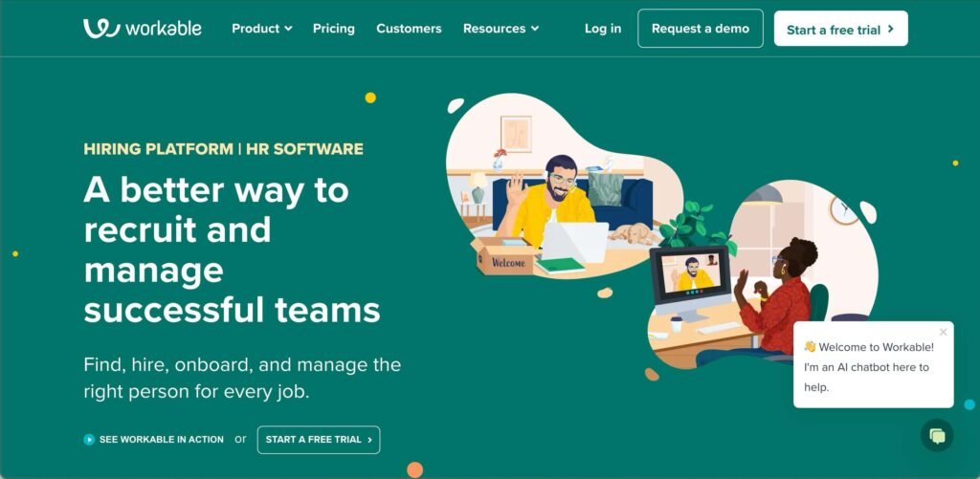Expand the Resources dropdown menu
The image size is (980, 479).
point(501,29)
